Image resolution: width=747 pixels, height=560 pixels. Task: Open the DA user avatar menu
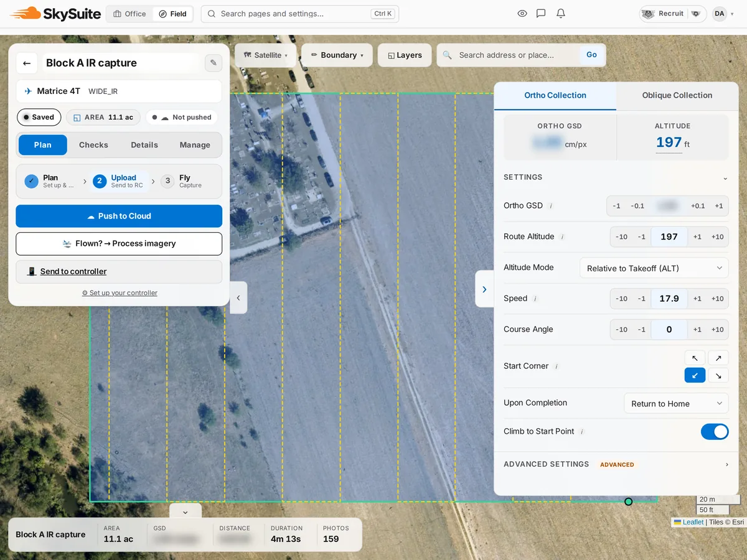coord(720,14)
